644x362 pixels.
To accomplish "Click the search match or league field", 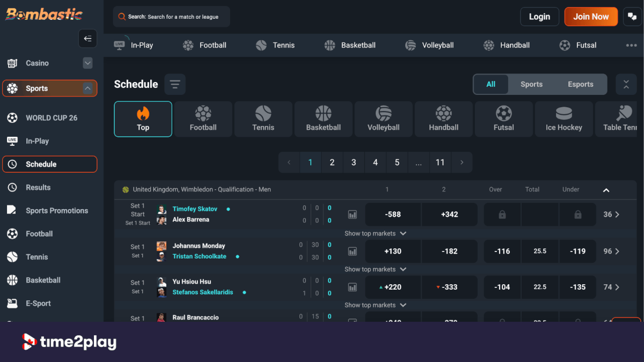I will [x=172, y=17].
